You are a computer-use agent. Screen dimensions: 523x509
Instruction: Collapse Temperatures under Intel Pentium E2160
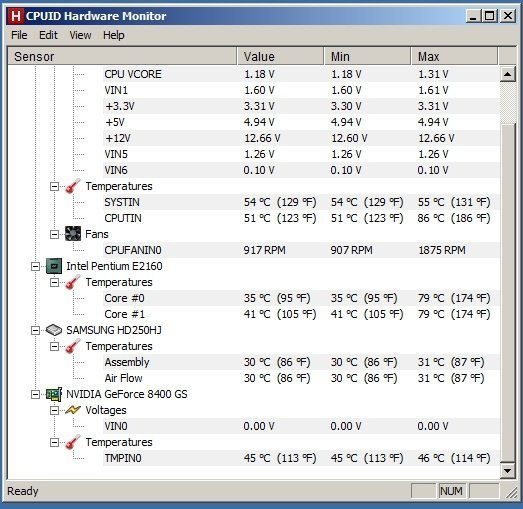(54, 283)
